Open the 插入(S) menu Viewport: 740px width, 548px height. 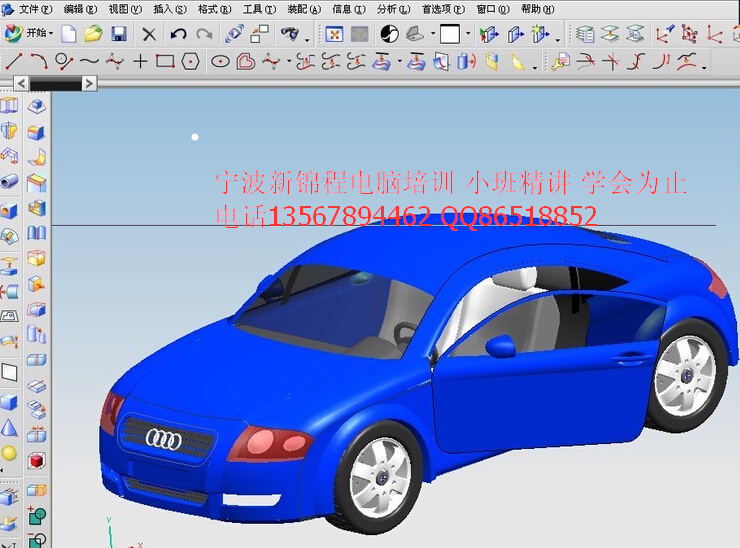click(170, 9)
